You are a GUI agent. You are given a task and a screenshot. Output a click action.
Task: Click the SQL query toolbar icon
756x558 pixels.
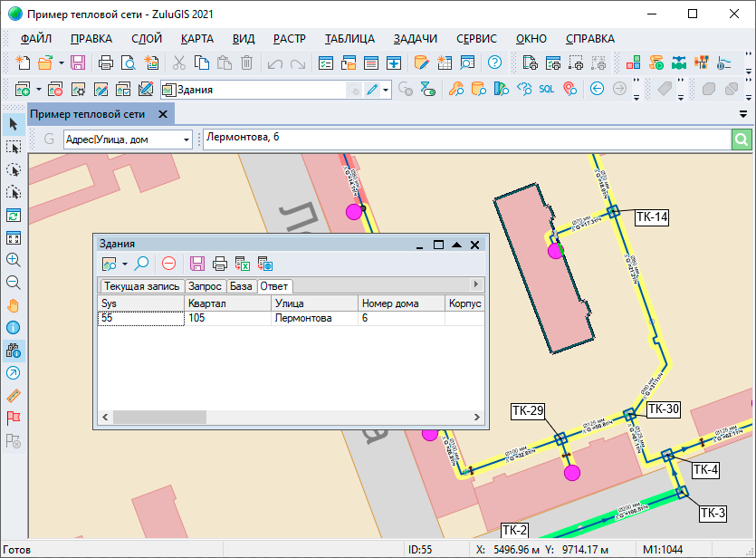[546, 89]
